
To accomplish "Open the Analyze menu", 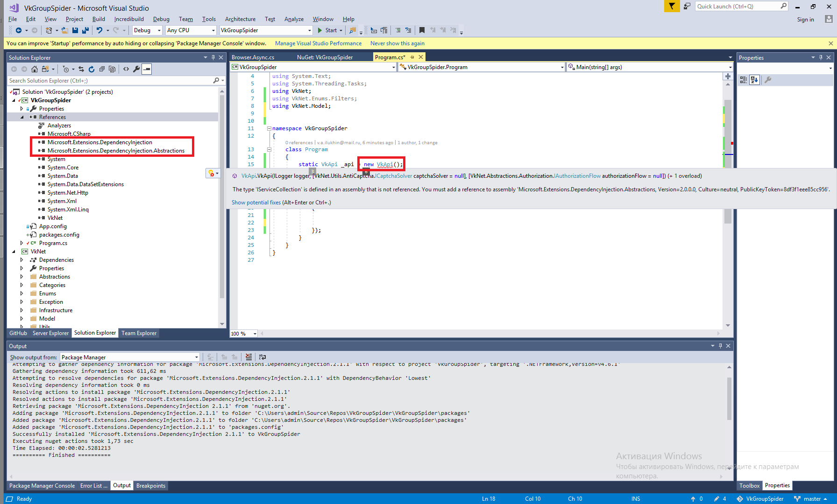I will [x=294, y=19].
